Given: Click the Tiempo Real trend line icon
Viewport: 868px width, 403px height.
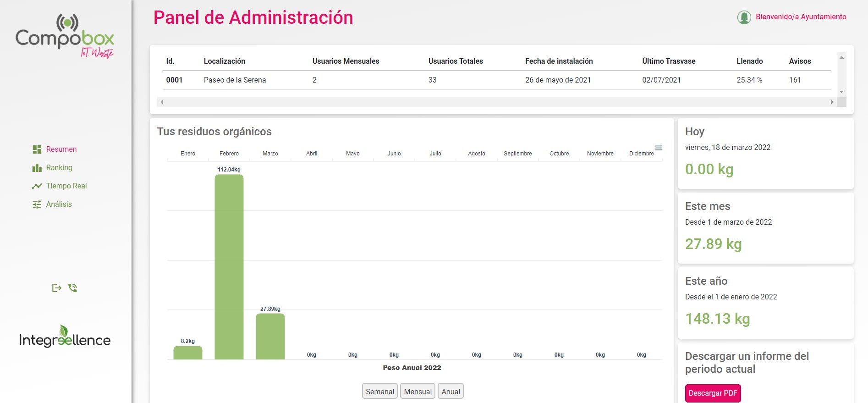Looking at the screenshot, I should [x=37, y=186].
